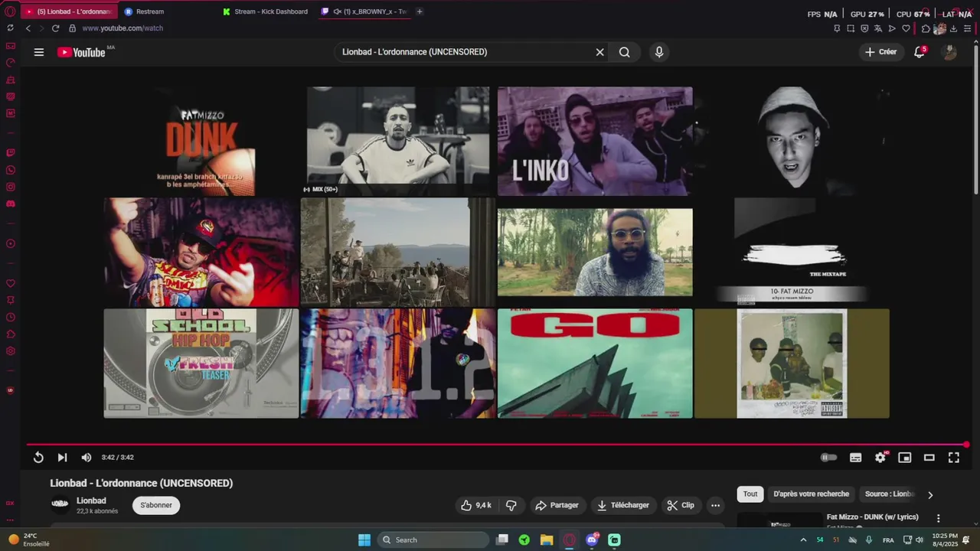Click the end of the video progress bar
Screen dimensions: 980x551
pos(966,445)
